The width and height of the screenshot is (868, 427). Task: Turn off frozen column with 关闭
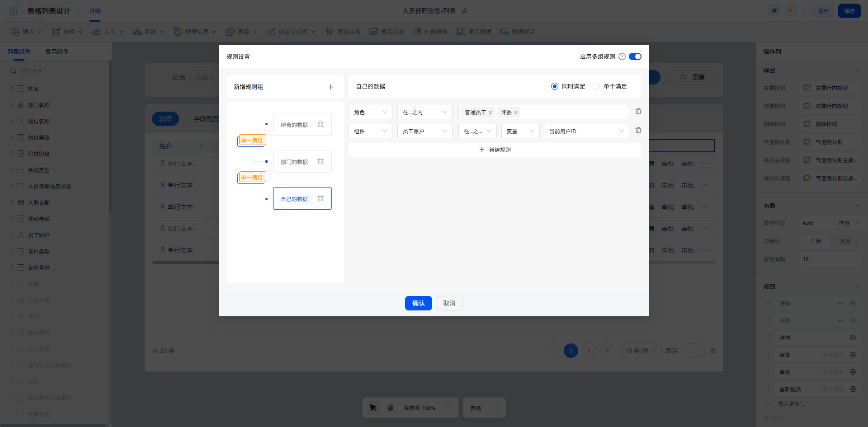coord(845,241)
